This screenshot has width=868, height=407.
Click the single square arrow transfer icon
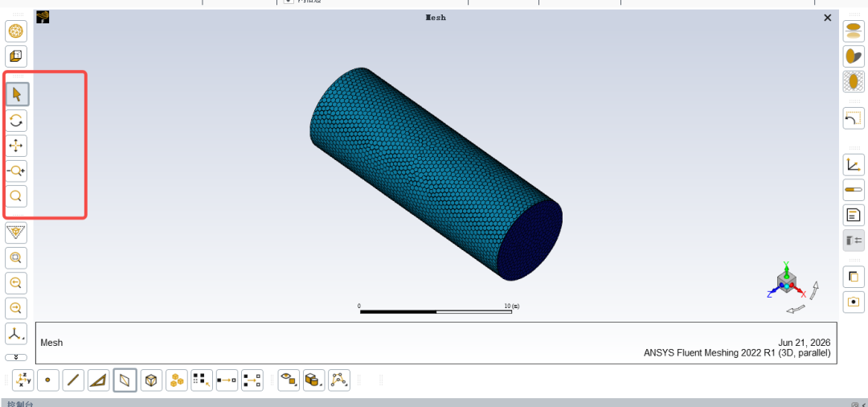point(227,380)
